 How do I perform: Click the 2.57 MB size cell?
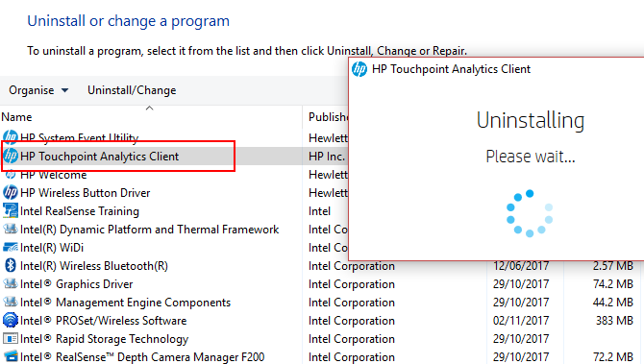point(613,266)
